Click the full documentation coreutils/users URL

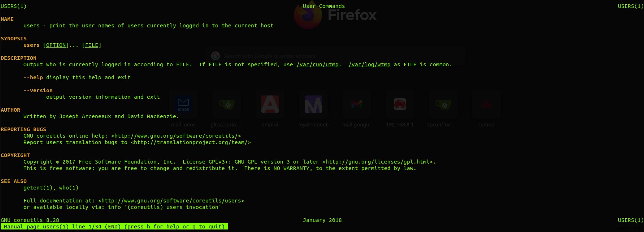click(171, 201)
